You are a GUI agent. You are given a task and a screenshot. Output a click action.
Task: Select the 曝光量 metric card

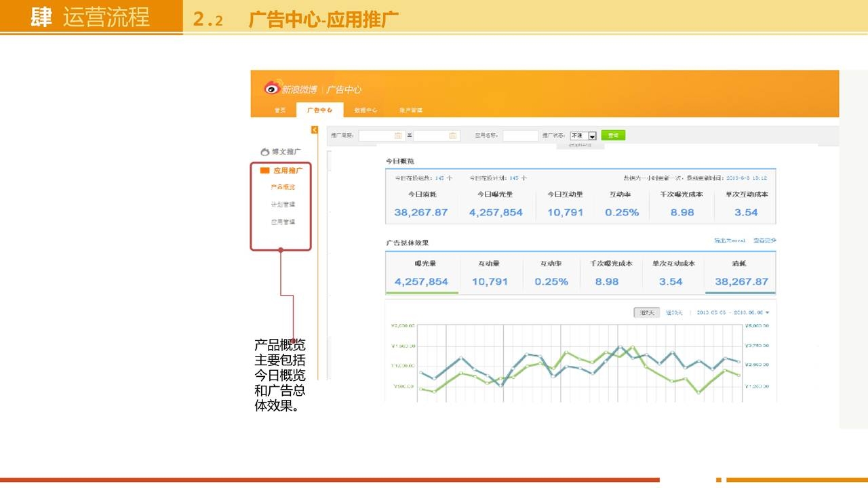coord(422,272)
